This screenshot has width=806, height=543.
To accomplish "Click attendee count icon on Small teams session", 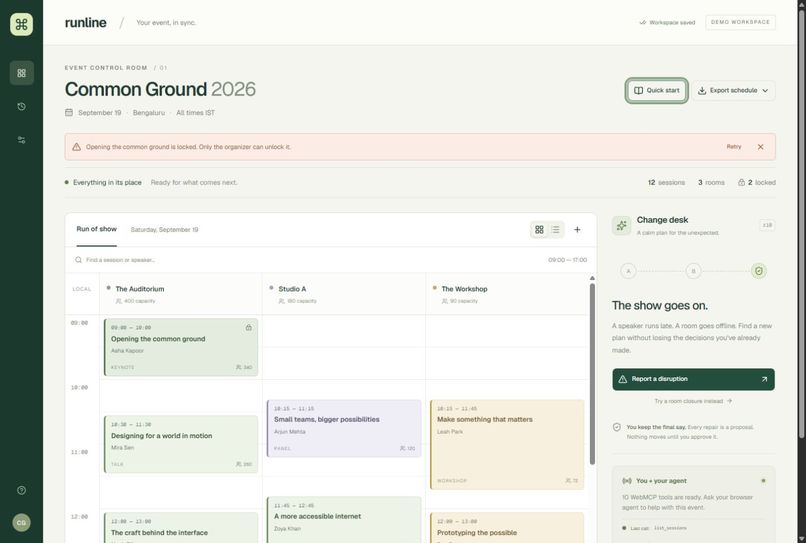I will coord(402,448).
